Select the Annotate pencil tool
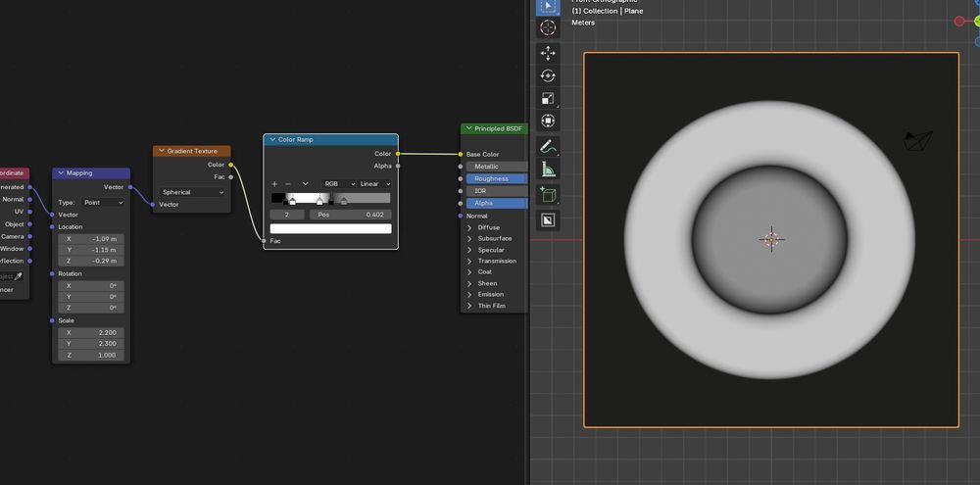The image size is (980, 485). tap(548, 147)
